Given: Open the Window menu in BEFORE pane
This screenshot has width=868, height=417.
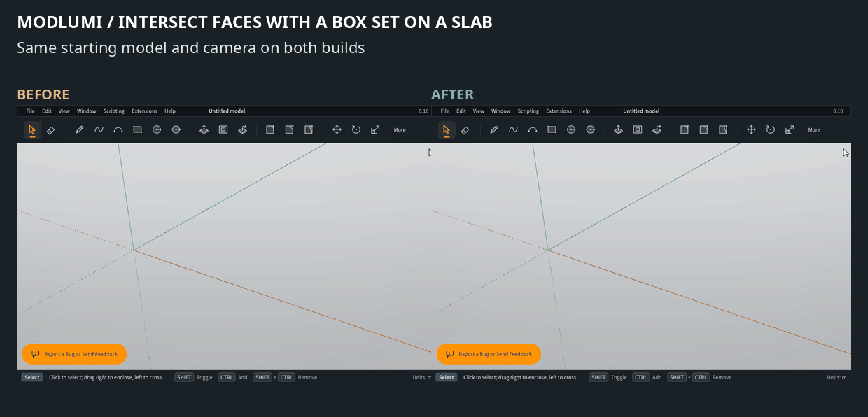Looking at the screenshot, I should pos(87,111).
